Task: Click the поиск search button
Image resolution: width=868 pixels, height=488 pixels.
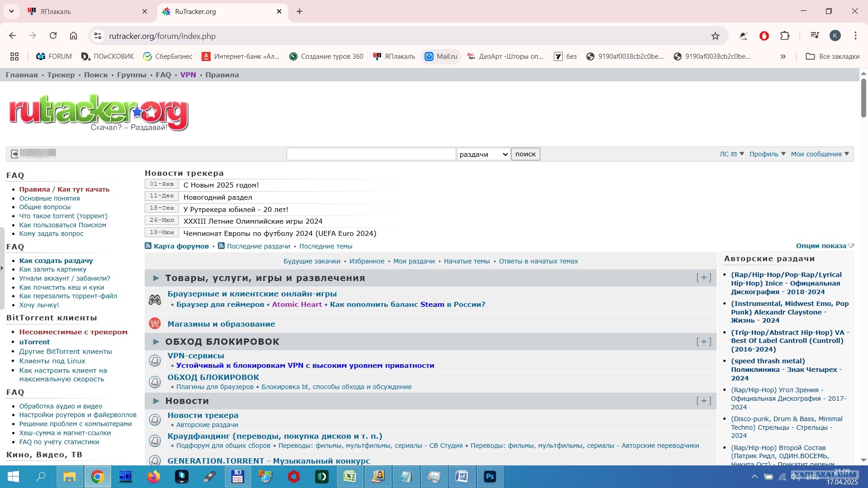Action: [x=525, y=154]
